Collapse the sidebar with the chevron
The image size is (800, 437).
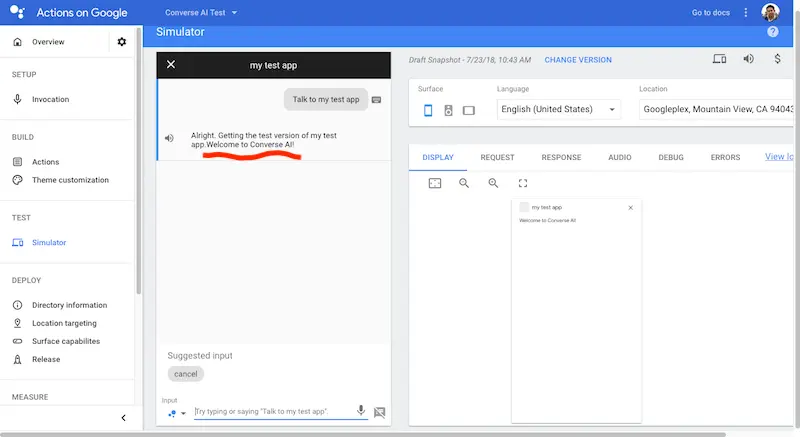(x=123, y=418)
